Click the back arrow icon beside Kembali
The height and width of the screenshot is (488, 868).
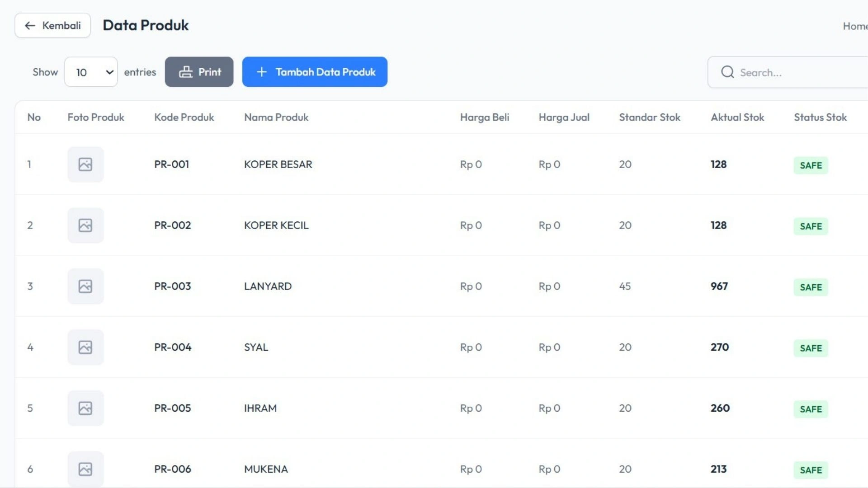[30, 26]
